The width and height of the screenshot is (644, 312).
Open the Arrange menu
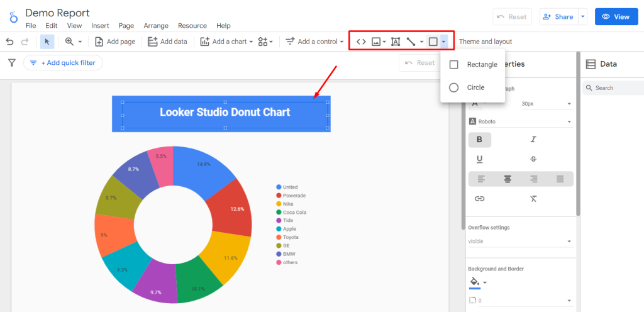tap(156, 25)
